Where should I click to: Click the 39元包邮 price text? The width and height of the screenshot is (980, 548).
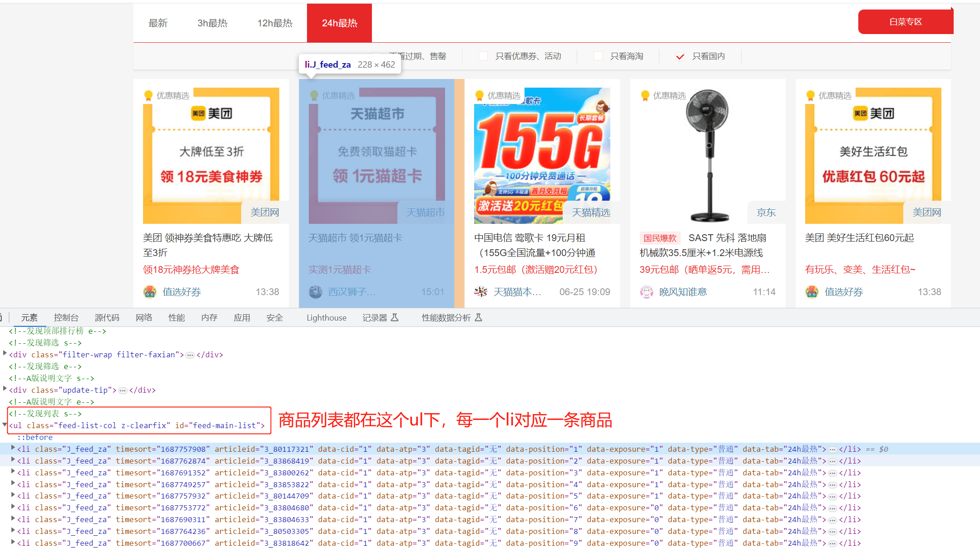pyautogui.click(x=705, y=270)
